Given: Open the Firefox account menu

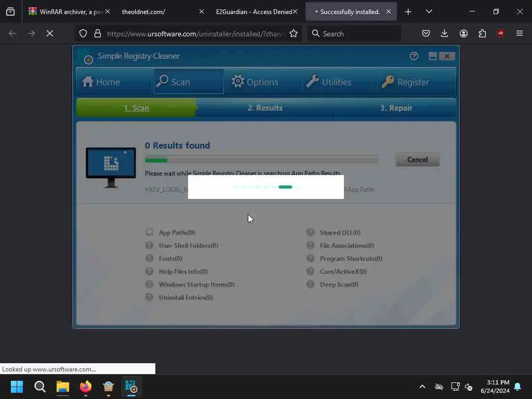Looking at the screenshot, I should 463,33.
